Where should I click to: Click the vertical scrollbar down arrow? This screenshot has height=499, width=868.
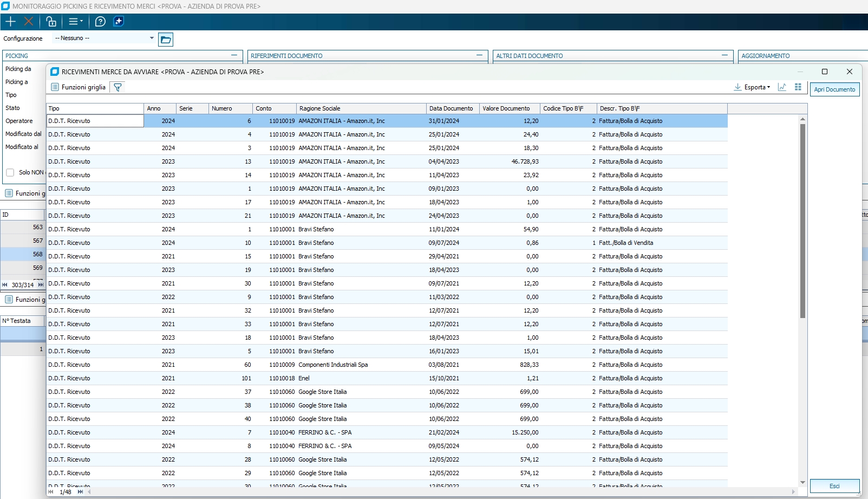802,482
